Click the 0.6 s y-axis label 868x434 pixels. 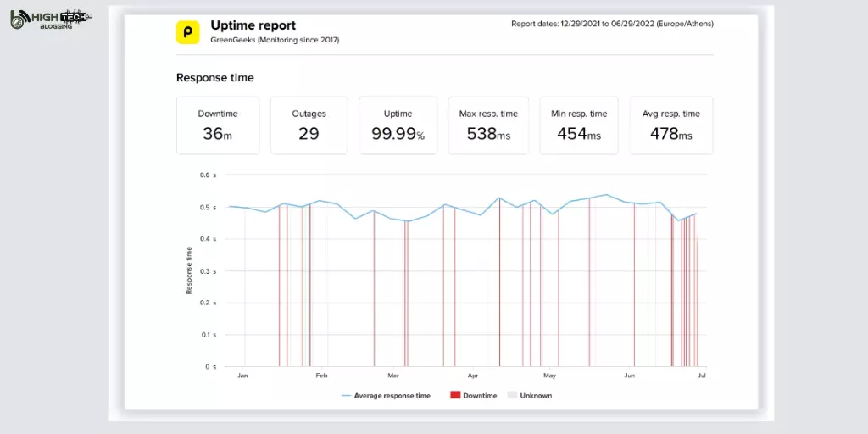[x=209, y=175]
